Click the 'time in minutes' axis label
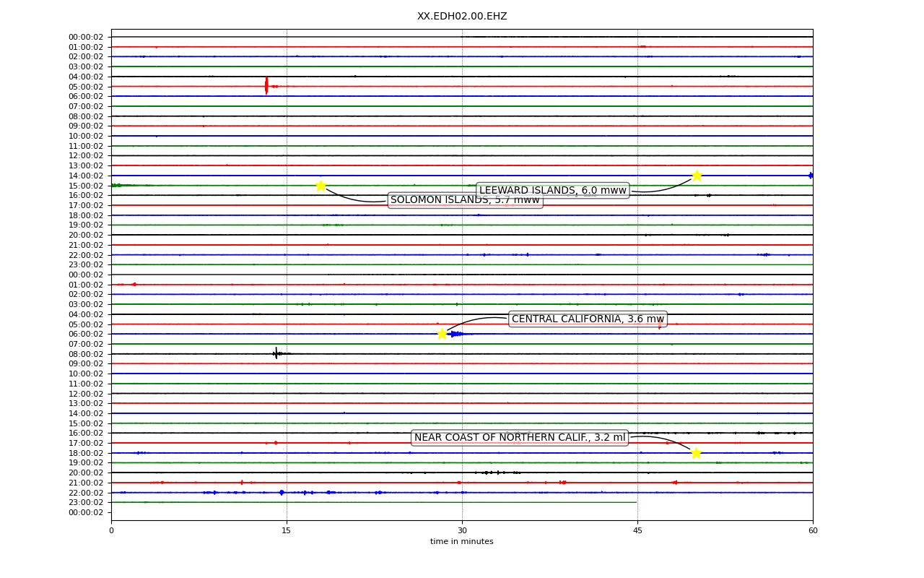Viewport: 924px width, 578px height. coord(462,542)
